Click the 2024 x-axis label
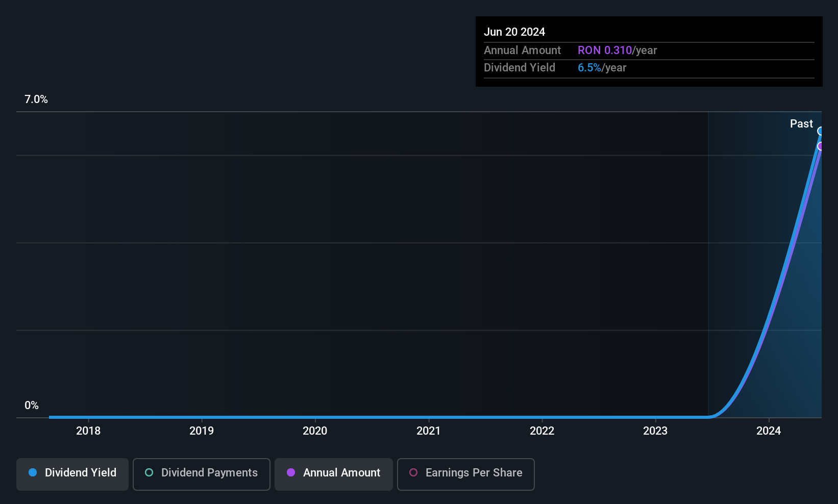The image size is (838, 504). (x=769, y=431)
